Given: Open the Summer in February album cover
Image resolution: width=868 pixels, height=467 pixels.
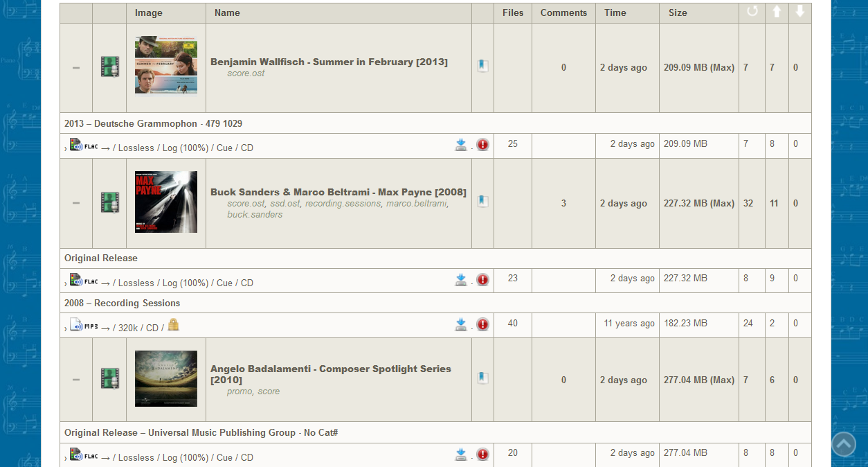Looking at the screenshot, I should point(166,65).
